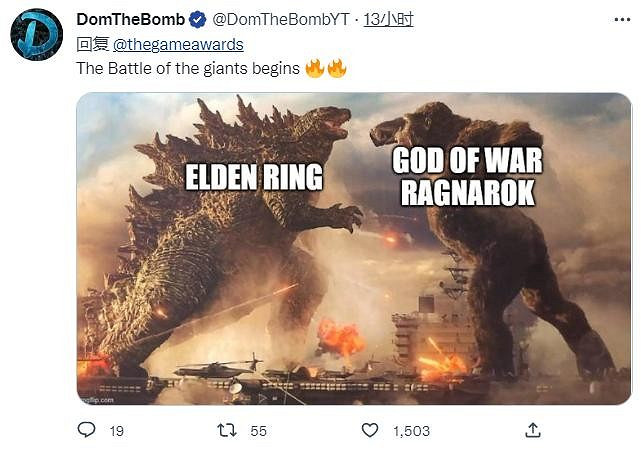The image size is (641, 451).
Task: Open DomTheBomb's profile avatar
Action: [x=37, y=33]
